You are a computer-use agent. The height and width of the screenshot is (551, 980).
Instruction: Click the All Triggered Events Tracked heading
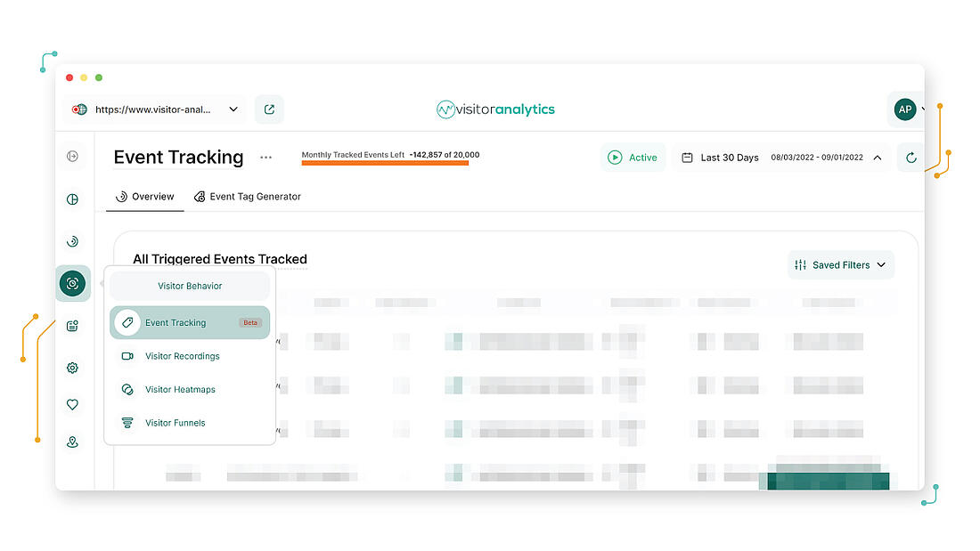(x=220, y=259)
